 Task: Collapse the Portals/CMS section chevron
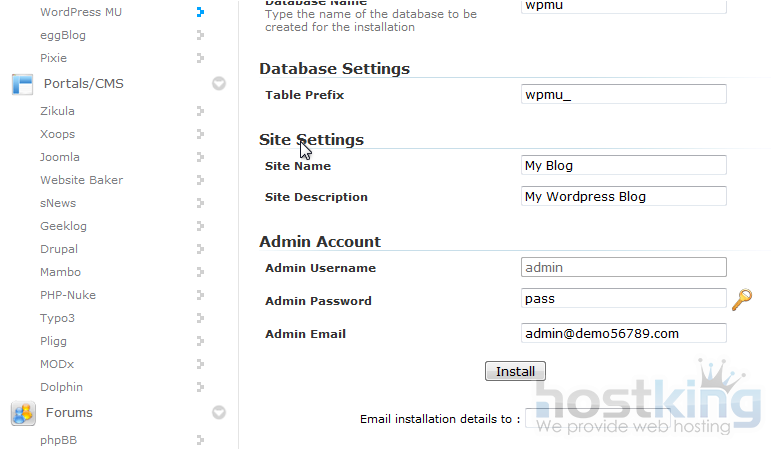[219, 84]
